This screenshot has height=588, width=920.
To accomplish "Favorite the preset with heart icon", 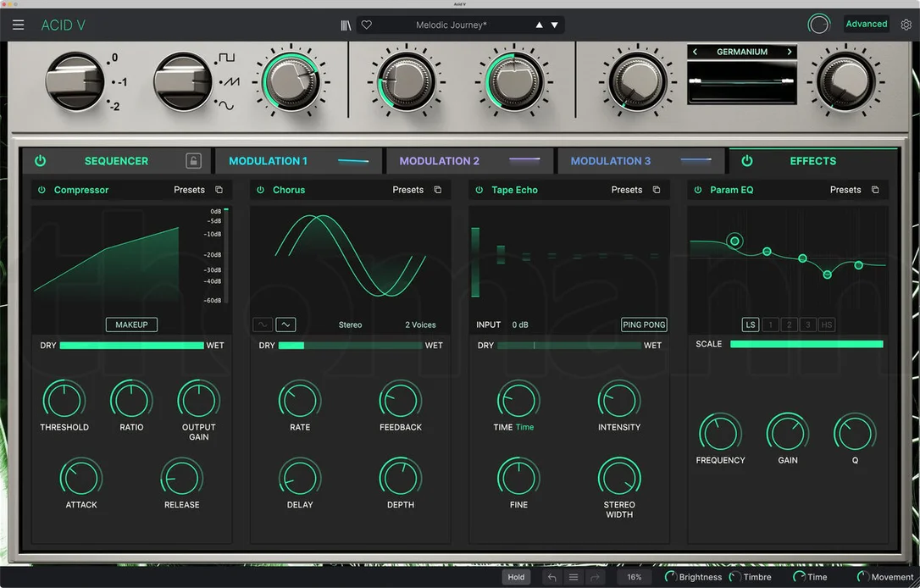I will 366,25.
